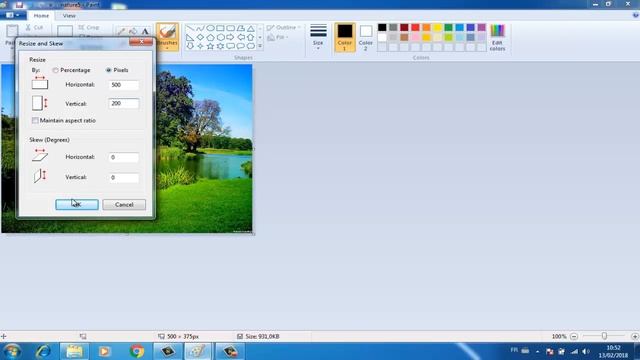Viewport: 640px width, 360px height.
Task: Pick the Hexagon shape
Action: (220, 37)
